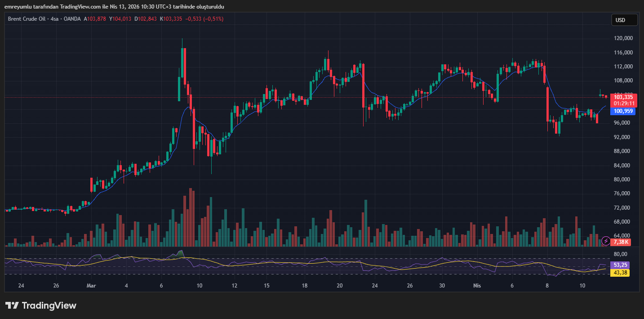Click the TradingView logo
Viewport: 644px width, 319px height.
(41, 306)
